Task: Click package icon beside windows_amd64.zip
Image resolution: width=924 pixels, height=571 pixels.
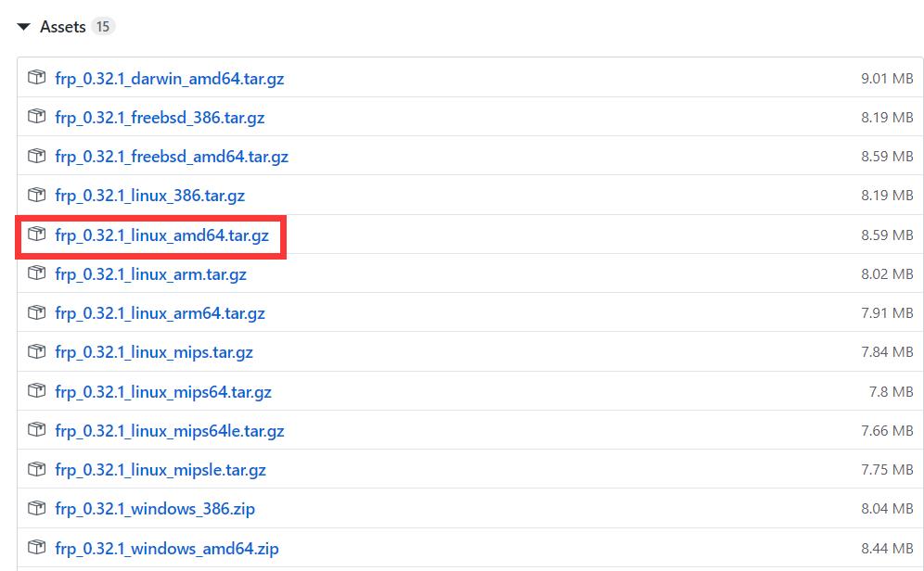Action: tap(36, 547)
